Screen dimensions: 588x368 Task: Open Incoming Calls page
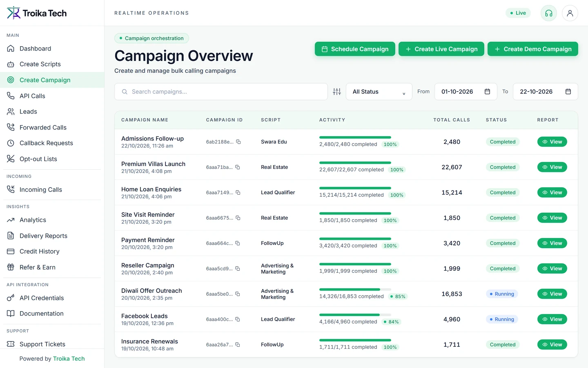(52, 190)
